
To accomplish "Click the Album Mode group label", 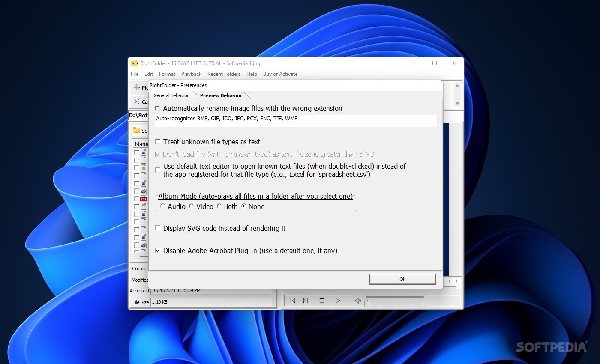I will [x=255, y=196].
